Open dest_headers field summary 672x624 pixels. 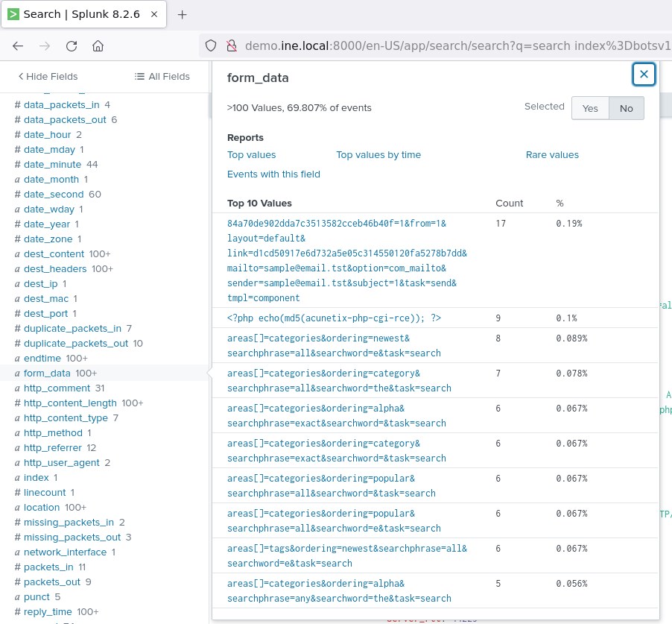[55, 269]
